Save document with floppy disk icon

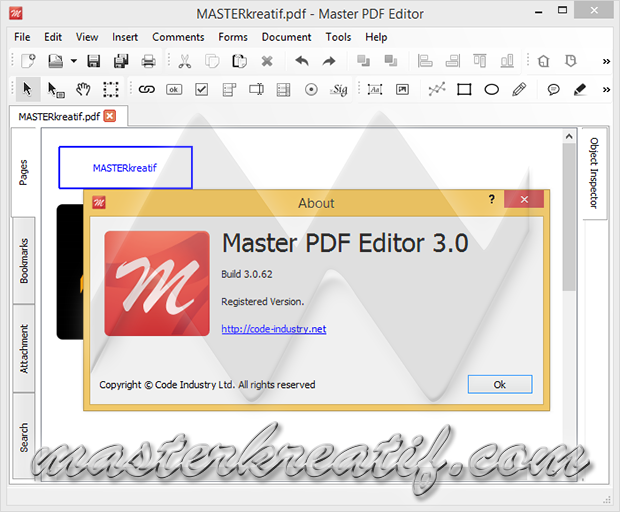pos(94,61)
